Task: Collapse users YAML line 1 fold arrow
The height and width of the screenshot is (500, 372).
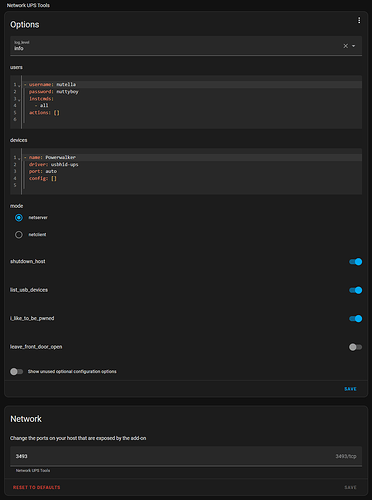Action: 19,85
